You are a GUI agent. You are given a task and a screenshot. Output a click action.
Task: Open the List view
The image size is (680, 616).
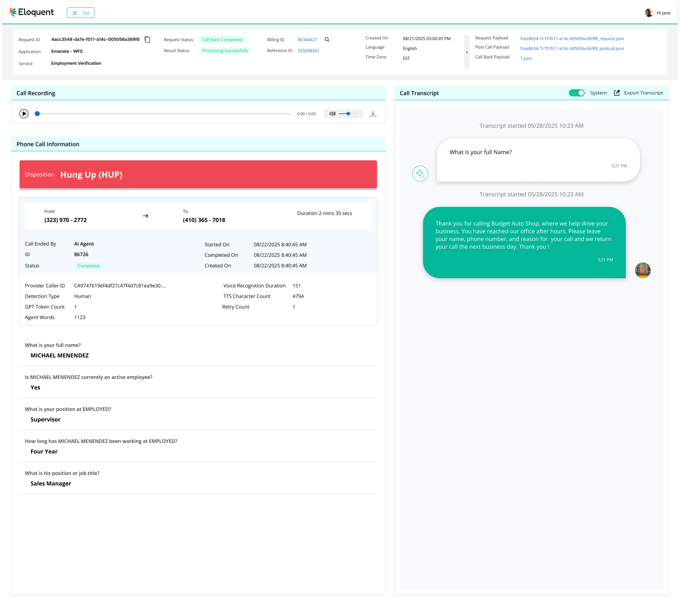click(x=81, y=13)
